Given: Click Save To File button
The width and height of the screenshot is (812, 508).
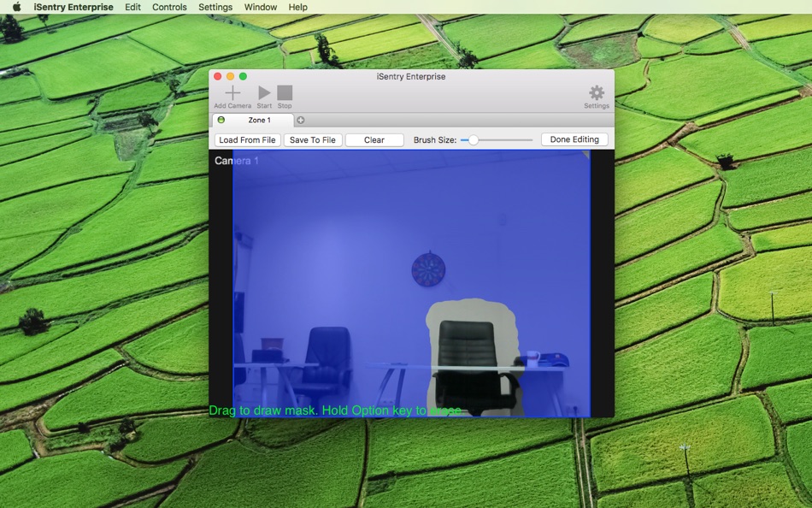Looking at the screenshot, I should click(x=312, y=140).
